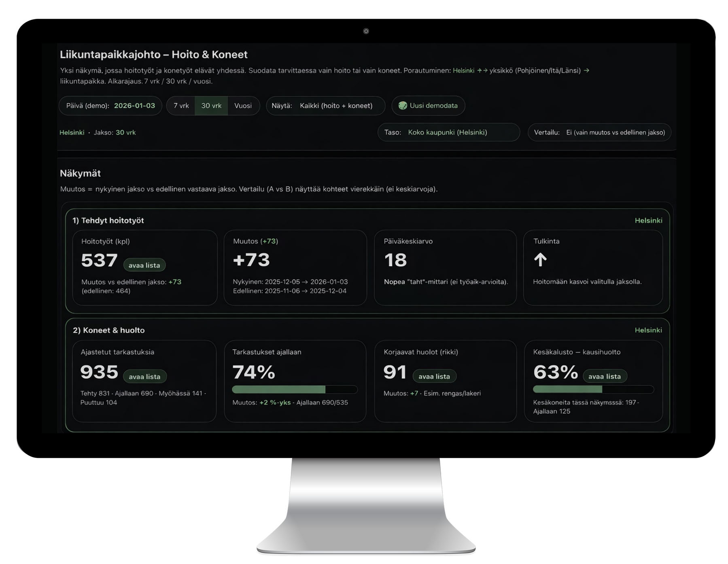
Task: Switch time range to Vuosi
Action: pyautogui.click(x=243, y=106)
